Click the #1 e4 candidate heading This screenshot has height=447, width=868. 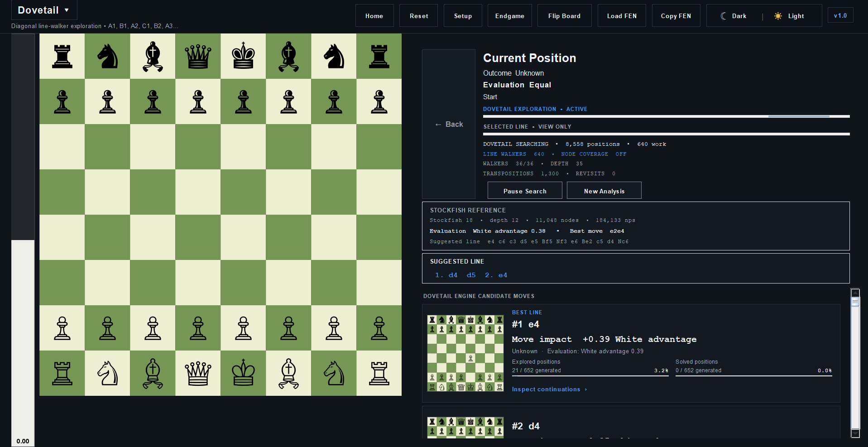(525, 324)
